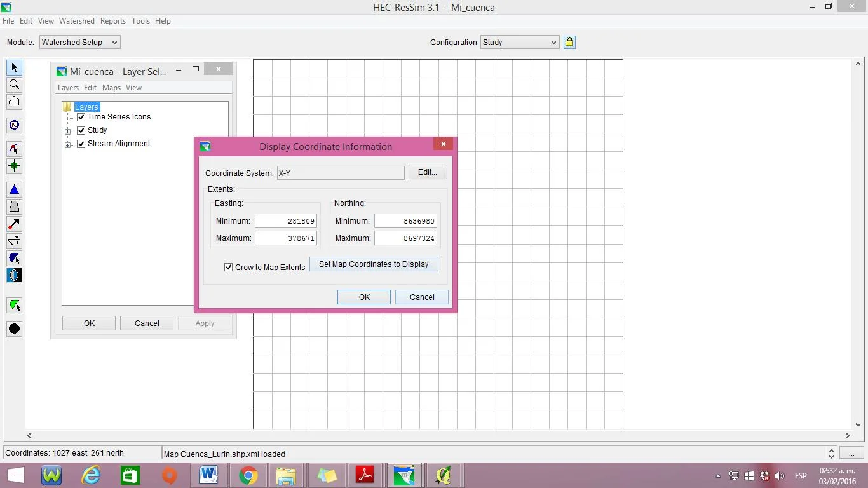868x488 pixels.
Task: Click the Layers folder icon
Action: (x=67, y=107)
